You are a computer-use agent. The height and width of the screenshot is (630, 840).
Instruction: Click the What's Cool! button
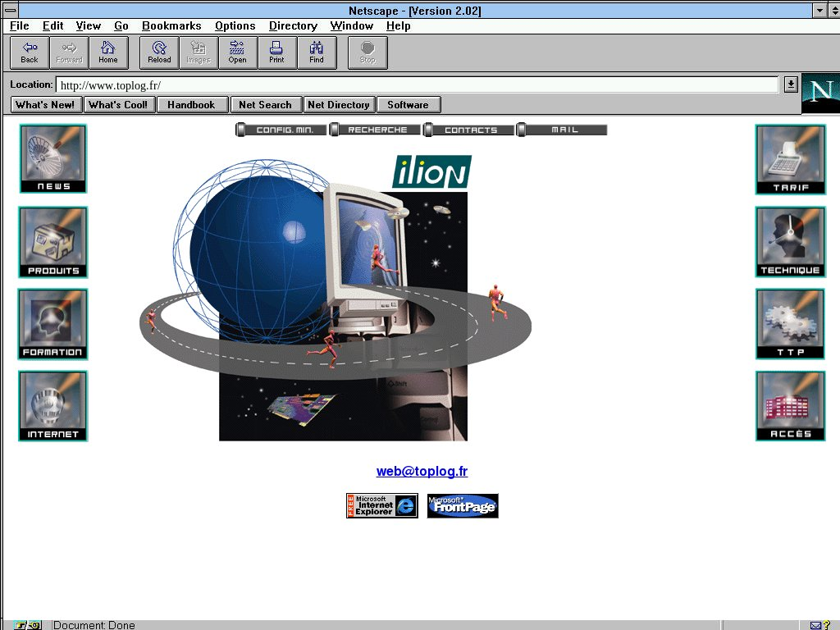pos(118,104)
